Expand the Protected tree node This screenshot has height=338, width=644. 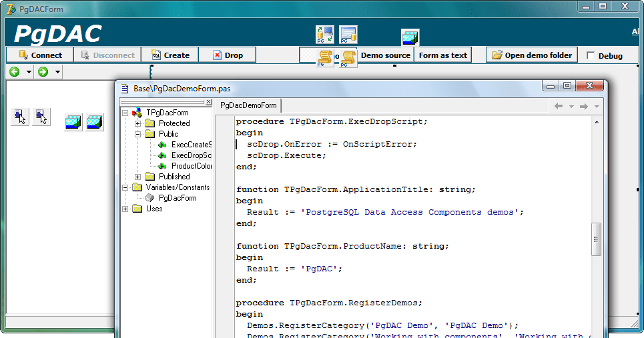click(138, 123)
